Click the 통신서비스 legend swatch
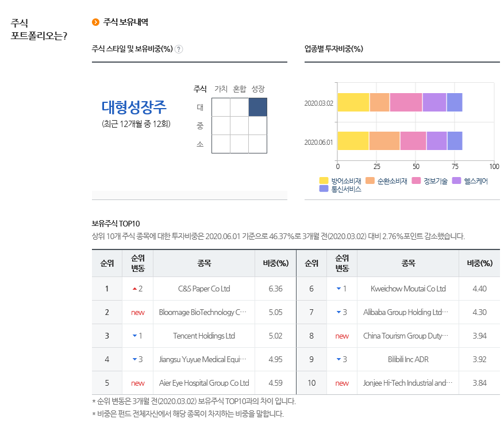The height and width of the screenshot is (438, 504). (324, 189)
